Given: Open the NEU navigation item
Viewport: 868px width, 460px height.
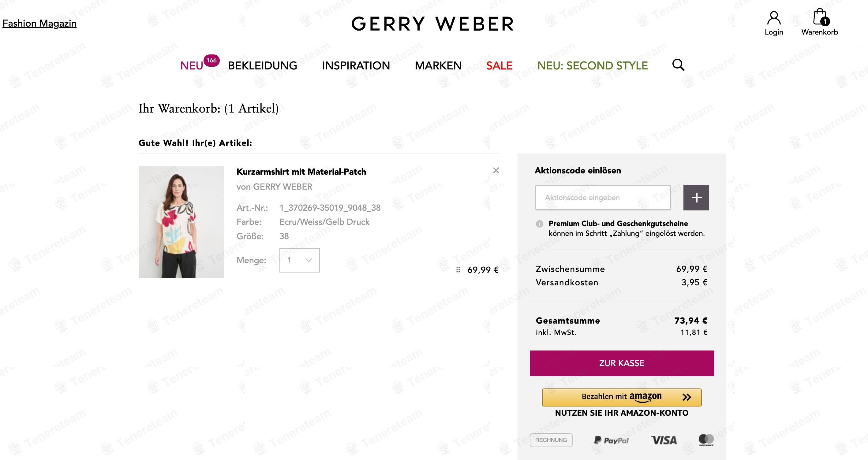Looking at the screenshot, I should coord(191,66).
